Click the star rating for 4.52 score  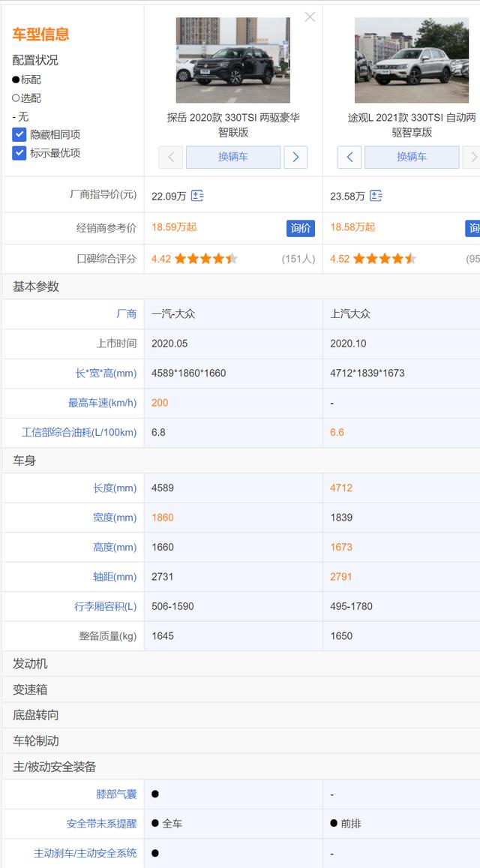[x=385, y=259]
